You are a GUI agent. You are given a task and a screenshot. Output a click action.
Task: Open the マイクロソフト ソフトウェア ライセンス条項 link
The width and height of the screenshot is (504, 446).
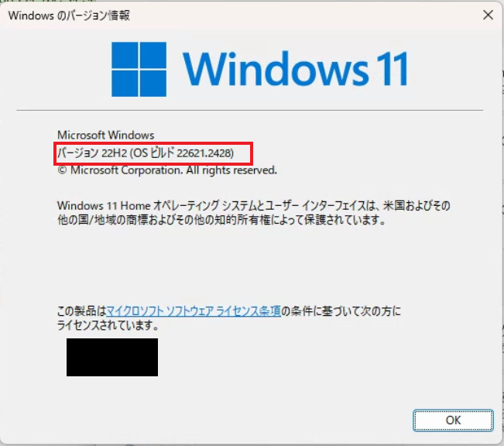click(x=194, y=311)
